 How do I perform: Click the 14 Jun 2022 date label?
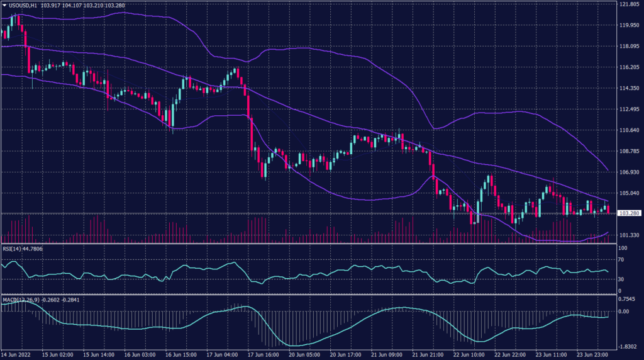tap(16, 355)
